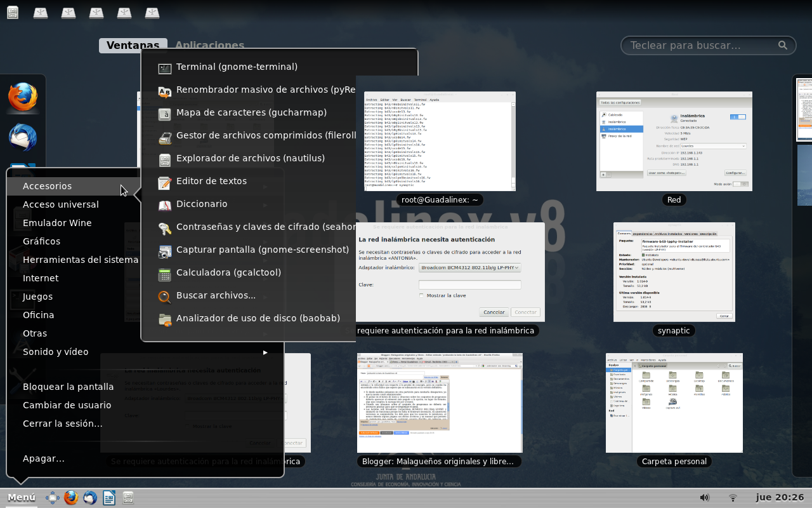Select the Blogger Firefox window thumbnail
Image resolution: width=812 pixels, height=508 pixels.
pos(440,403)
